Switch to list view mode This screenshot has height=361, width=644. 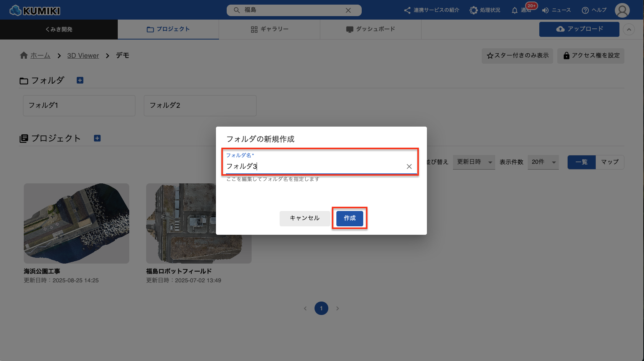pyautogui.click(x=581, y=162)
